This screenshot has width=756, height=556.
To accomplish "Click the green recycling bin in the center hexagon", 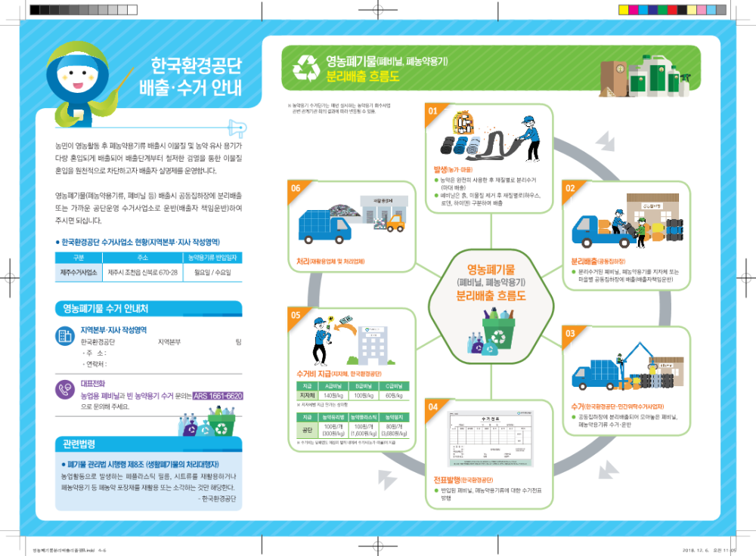I will coord(498,329).
